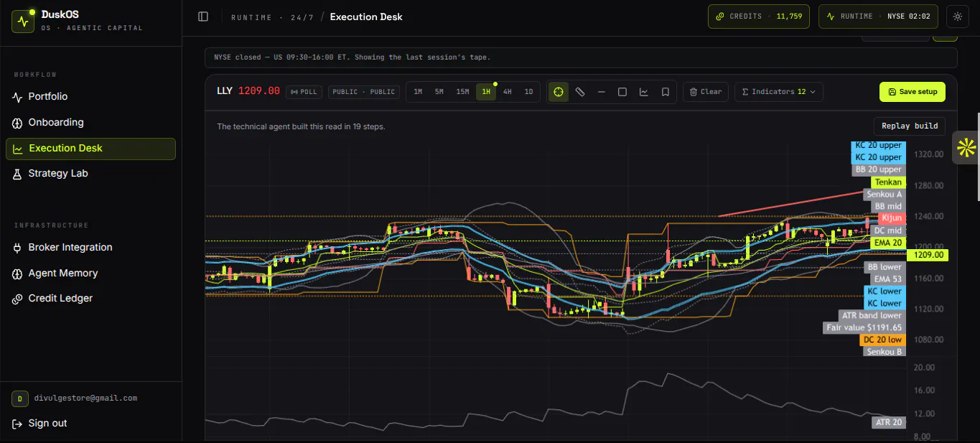Click the red 1209.00 header price

tap(259, 91)
